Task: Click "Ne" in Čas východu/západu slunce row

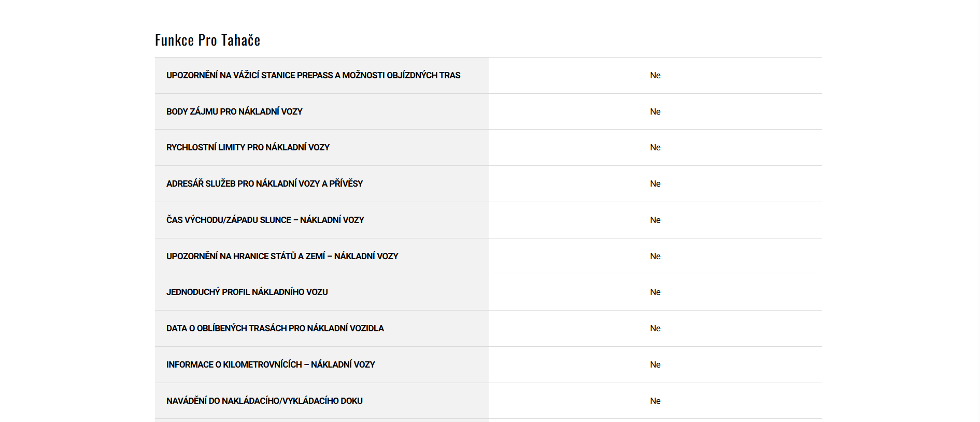Action: [655, 220]
